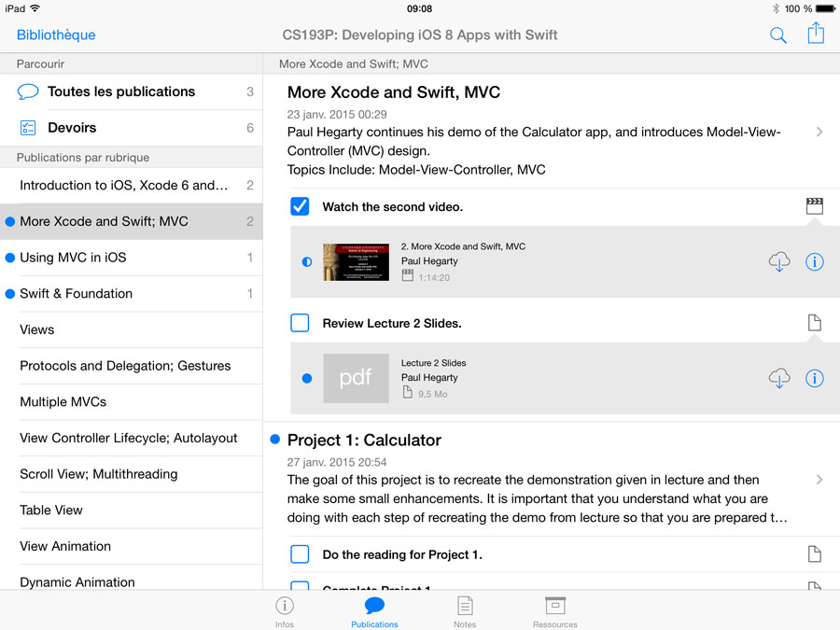Screen dimensions: 840x630
Task: Click the unread blue dot on Lecture 2 Slides
Action: click(307, 378)
